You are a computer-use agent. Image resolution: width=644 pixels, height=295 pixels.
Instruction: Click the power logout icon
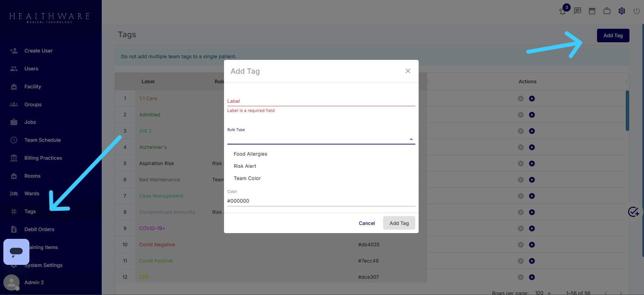[637, 11]
